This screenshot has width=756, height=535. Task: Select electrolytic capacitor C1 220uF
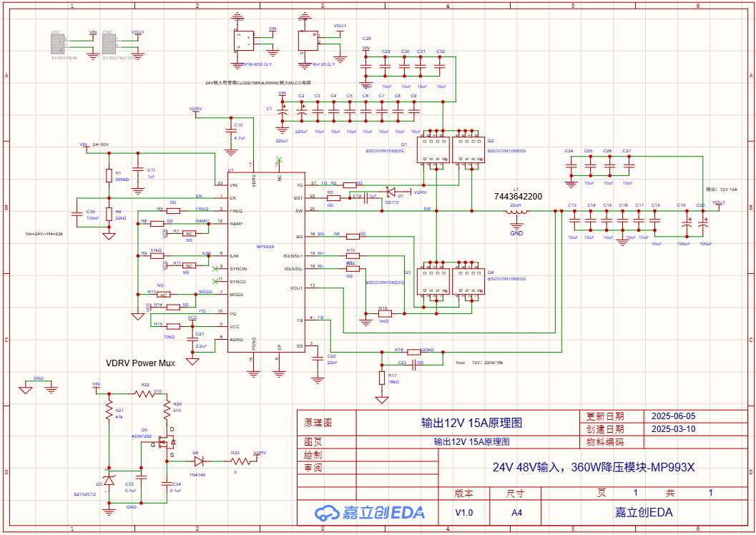point(283,112)
